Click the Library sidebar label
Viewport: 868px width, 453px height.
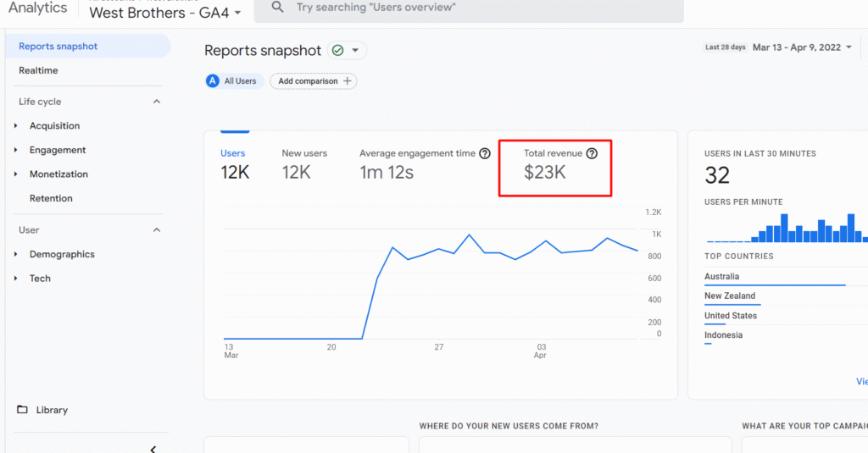(52, 410)
